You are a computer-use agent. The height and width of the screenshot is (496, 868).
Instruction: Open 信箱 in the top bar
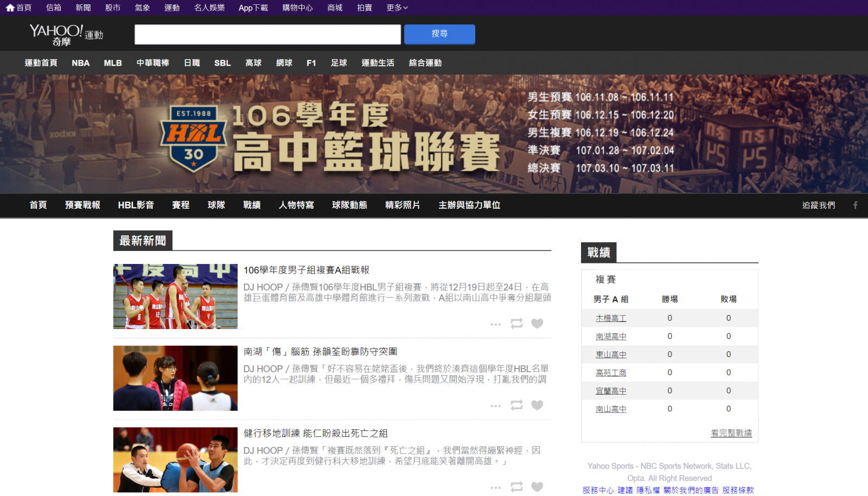(54, 8)
